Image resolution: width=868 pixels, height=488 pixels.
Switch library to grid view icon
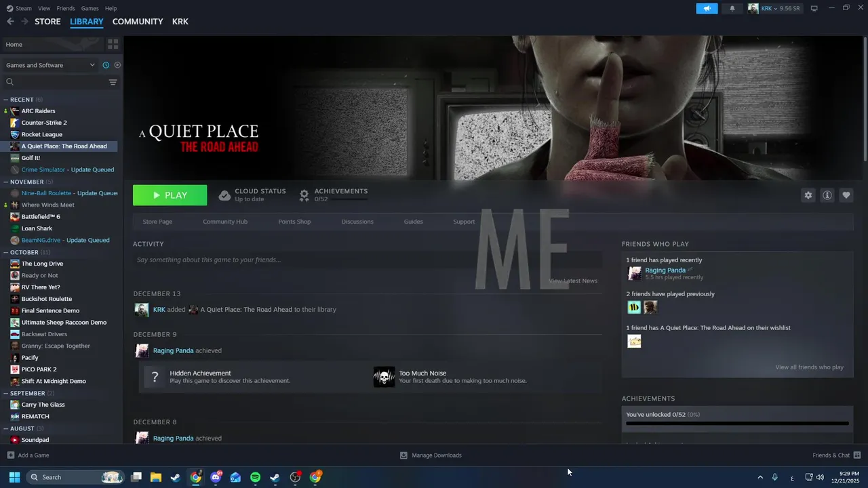pyautogui.click(x=113, y=44)
